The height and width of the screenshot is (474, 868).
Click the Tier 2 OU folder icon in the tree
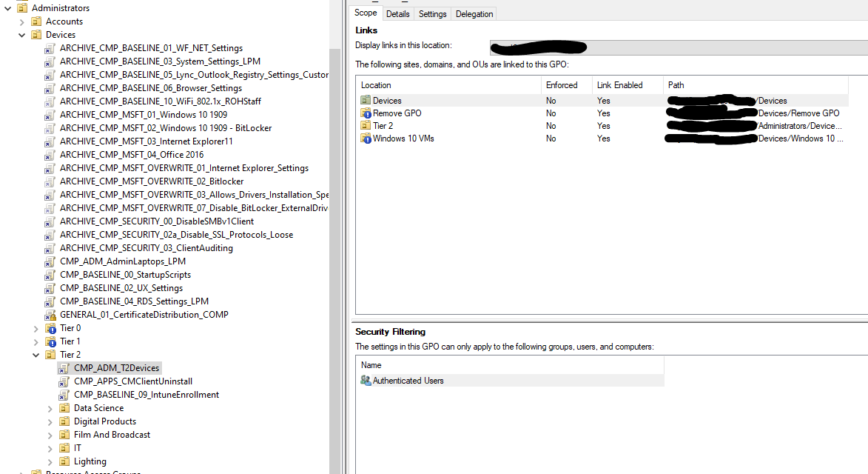pyautogui.click(x=50, y=355)
